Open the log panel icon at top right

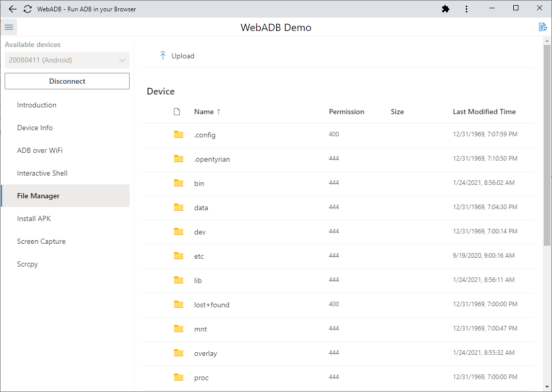[x=543, y=27]
